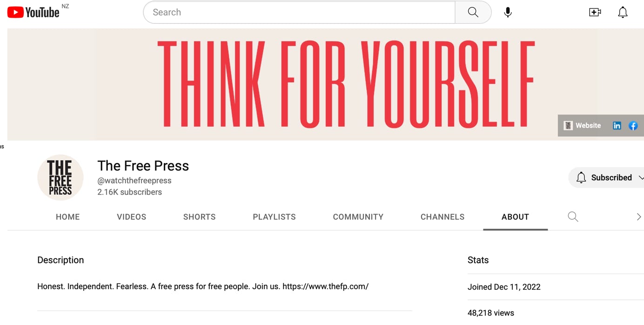Image resolution: width=644 pixels, height=325 pixels.
Task: Focus the YouTube search field
Action: coord(298,13)
